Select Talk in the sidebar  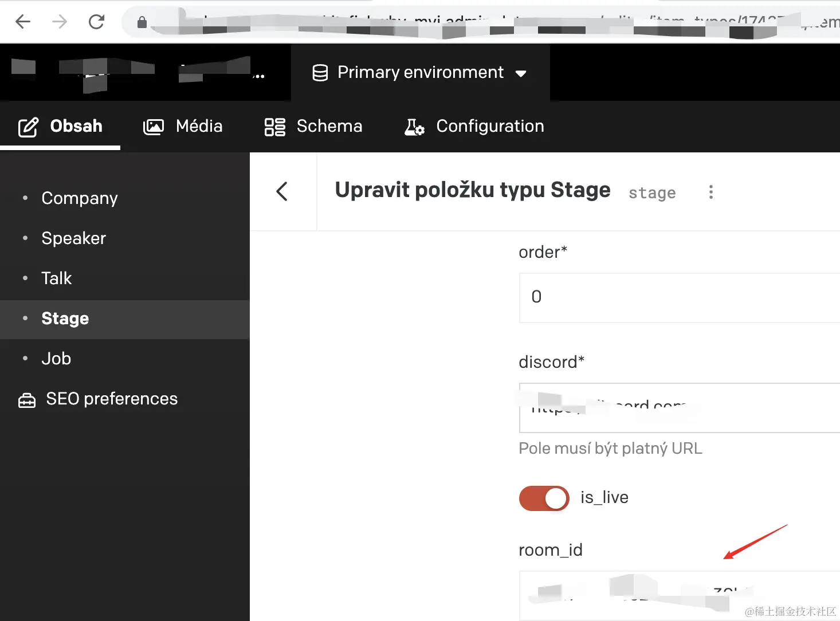[x=57, y=278]
